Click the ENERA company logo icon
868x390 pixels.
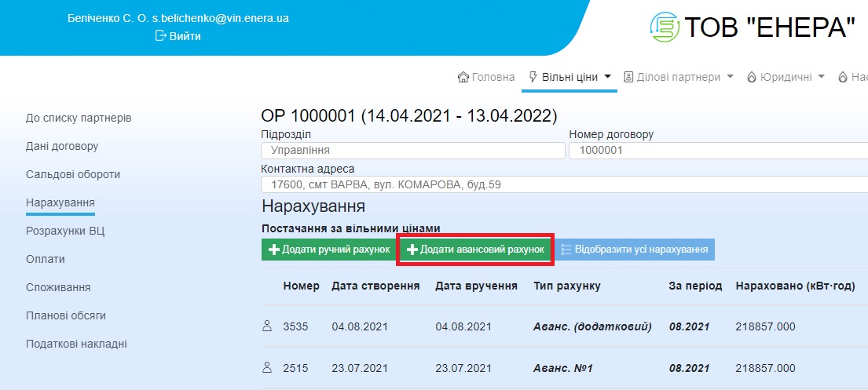pos(665,27)
